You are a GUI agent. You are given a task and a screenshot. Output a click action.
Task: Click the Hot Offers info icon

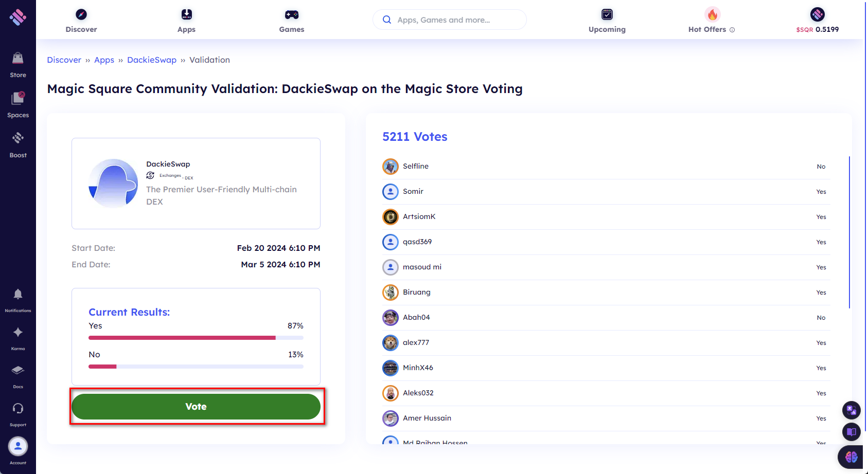pyautogui.click(x=732, y=30)
